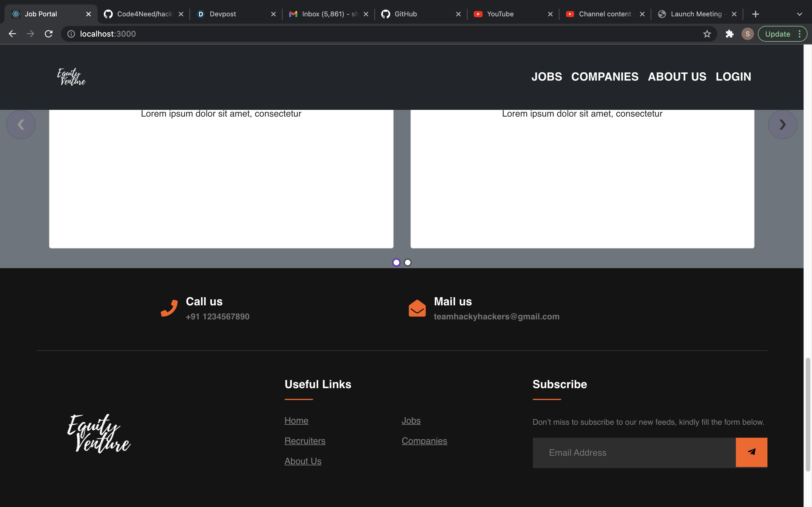Viewport: 812px width, 507px height.
Task: Expand the tab search dropdown arrow
Action: tap(799, 14)
